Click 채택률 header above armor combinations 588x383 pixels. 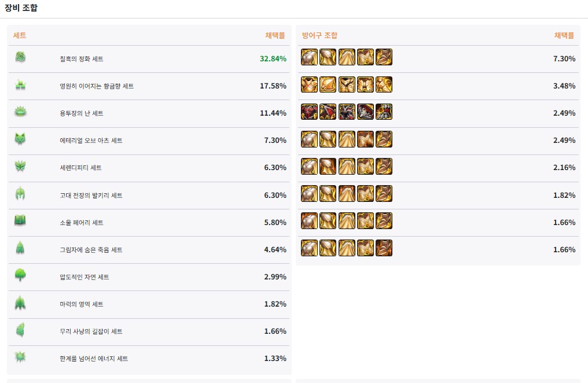click(564, 35)
